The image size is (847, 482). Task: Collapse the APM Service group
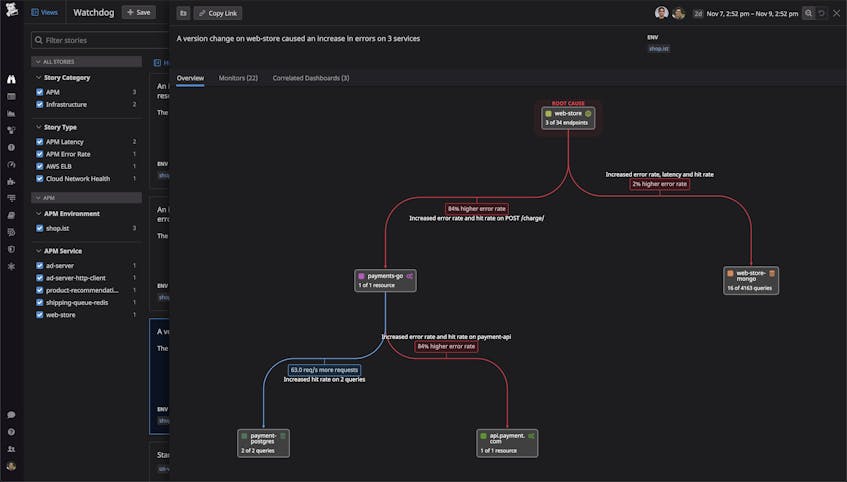(x=59, y=251)
